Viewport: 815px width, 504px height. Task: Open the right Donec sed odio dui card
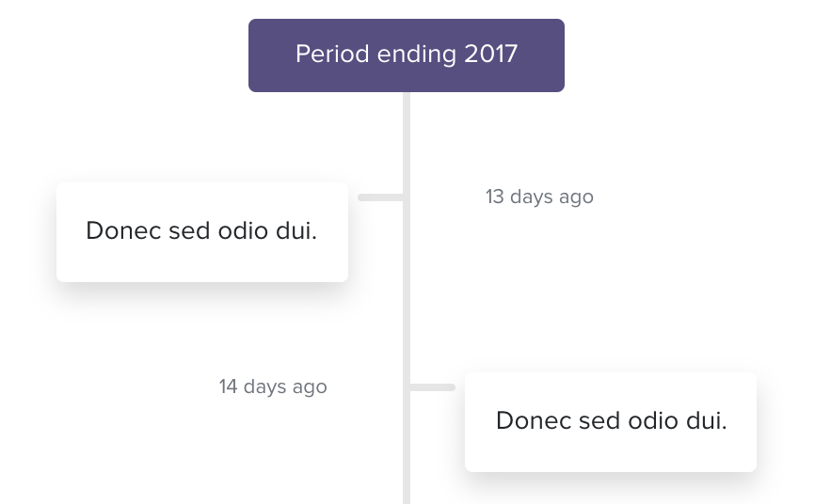tap(611, 422)
